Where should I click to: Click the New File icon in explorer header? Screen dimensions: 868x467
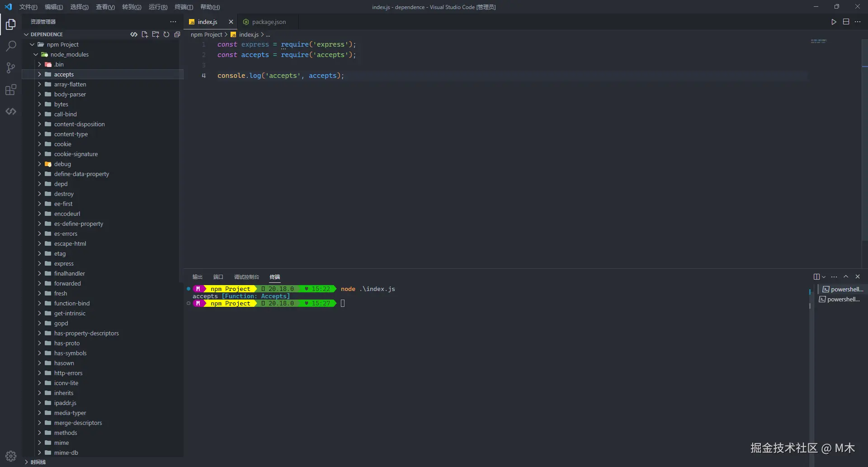coord(145,34)
